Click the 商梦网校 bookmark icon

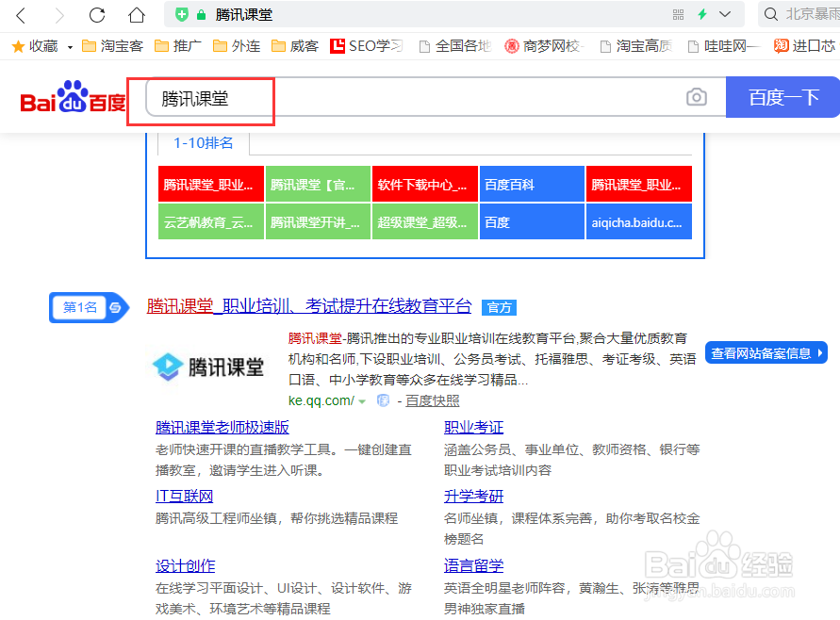click(509, 45)
